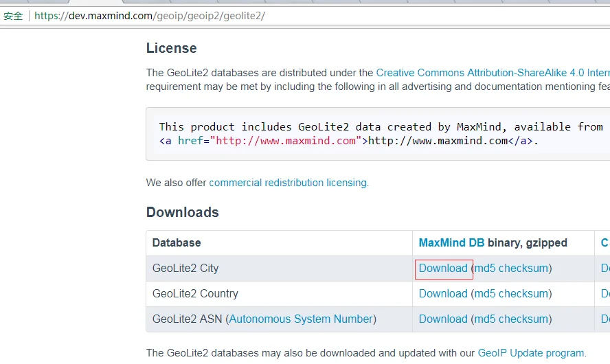This screenshot has width=610, height=364.
Task: Open the Autonomous System Number link
Action: click(x=301, y=319)
